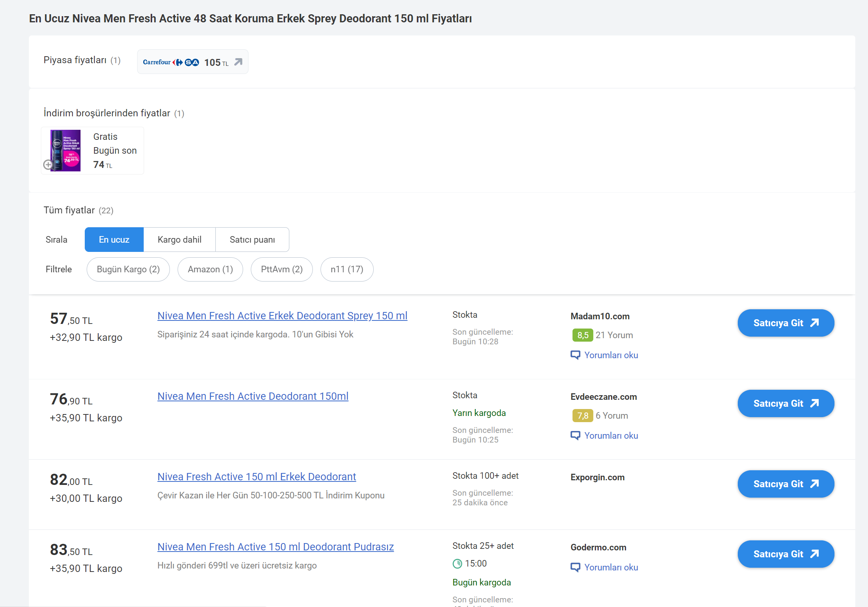Sort by Satıcı puanı tab
This screenshot has width=868, height=607.
(252, 240)
